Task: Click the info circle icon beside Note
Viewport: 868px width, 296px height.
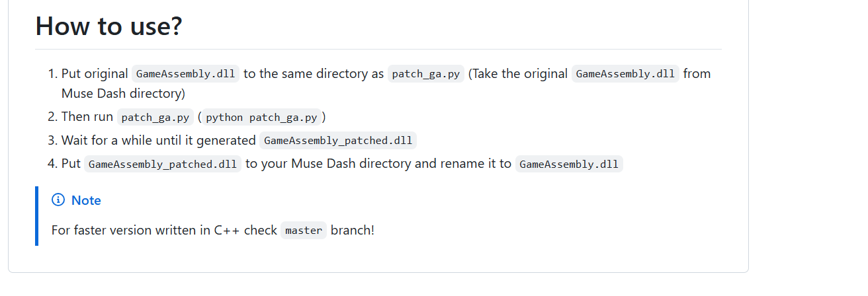Action: click(x=58, y=200)
